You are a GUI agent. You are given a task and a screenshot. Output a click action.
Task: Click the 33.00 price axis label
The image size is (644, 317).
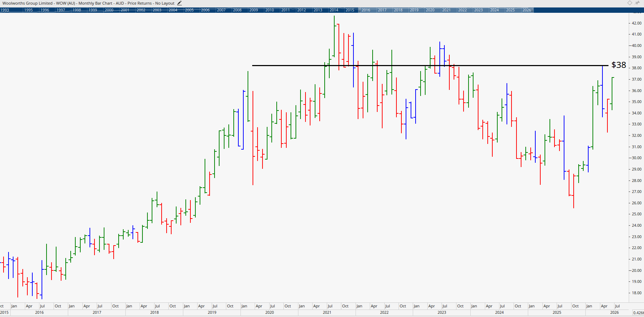tap(637, 124)
